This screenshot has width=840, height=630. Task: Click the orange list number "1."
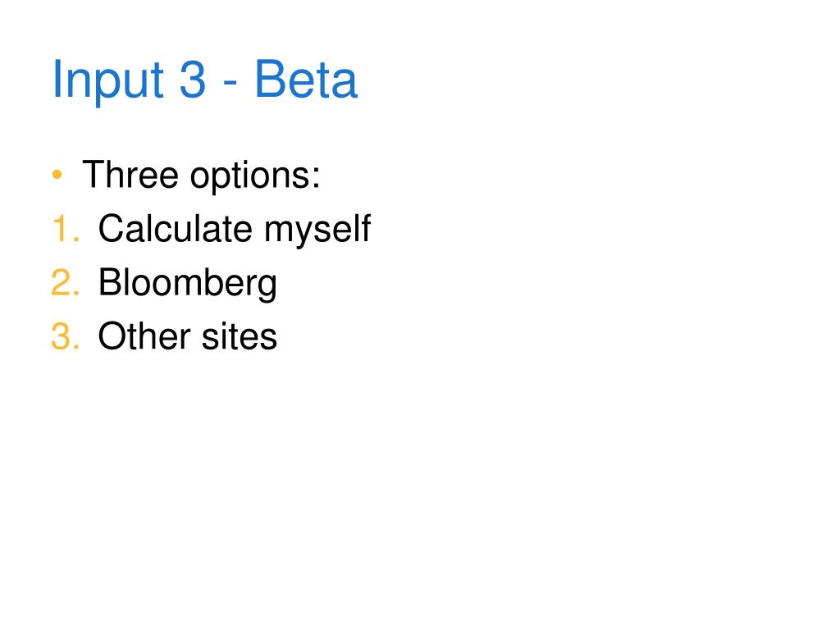[66, 228]
